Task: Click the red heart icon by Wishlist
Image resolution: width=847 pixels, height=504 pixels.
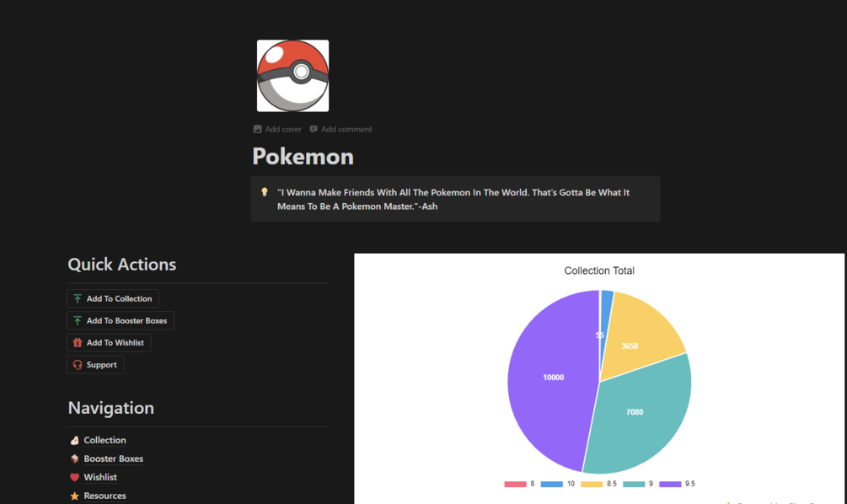Action: click(74, 477)
